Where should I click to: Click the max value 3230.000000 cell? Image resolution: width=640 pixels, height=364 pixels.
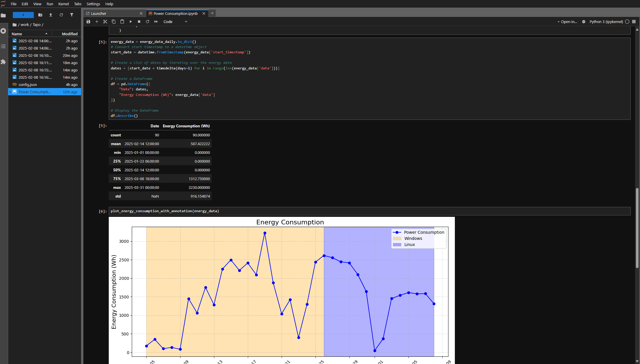199,187
